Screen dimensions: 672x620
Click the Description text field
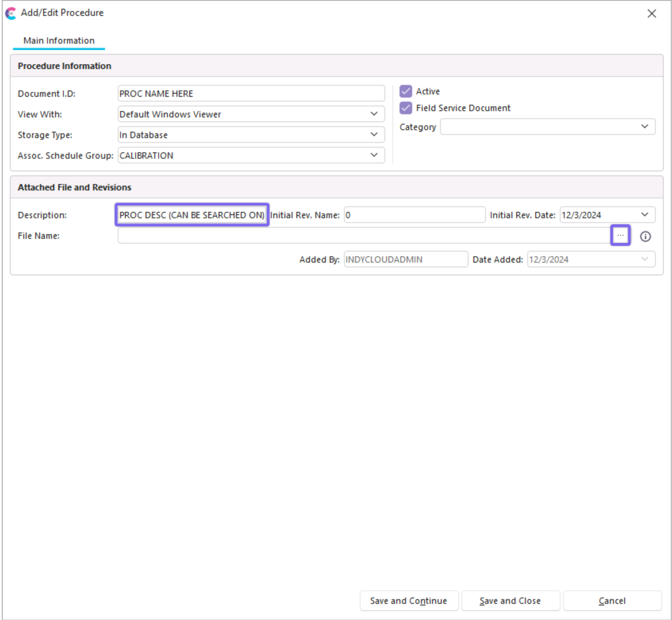pos(192,215)
